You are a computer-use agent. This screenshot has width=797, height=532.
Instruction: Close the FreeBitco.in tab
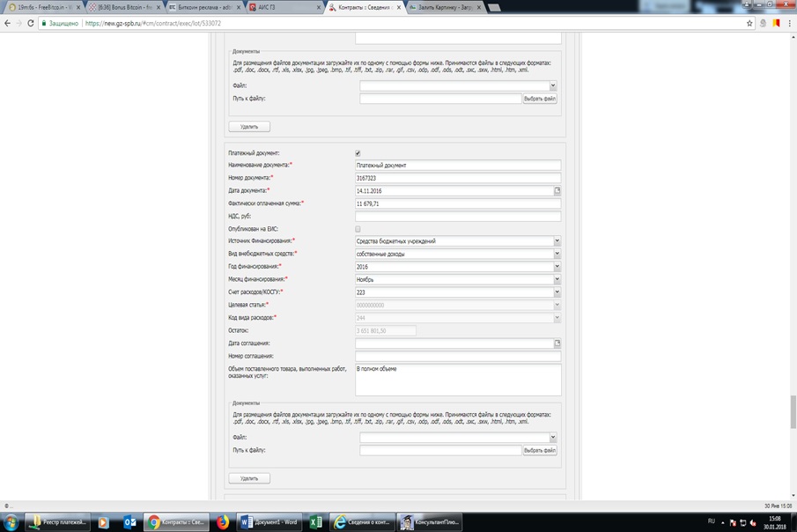coord(78,8)
